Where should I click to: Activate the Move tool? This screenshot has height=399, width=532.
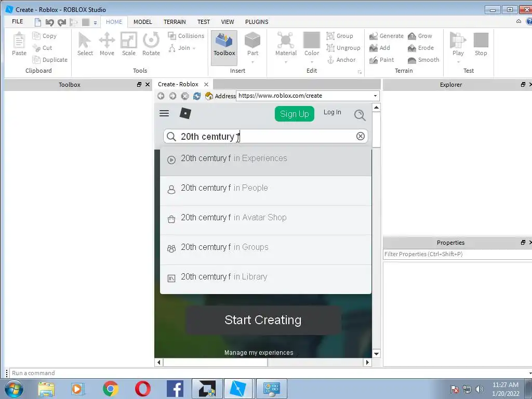click(x=107, y=44)
